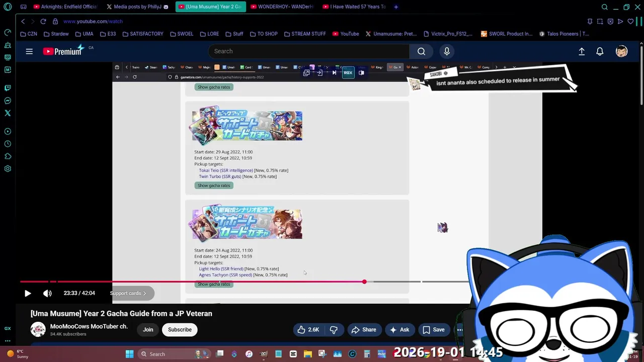Open history clock icon in Opera sidebar
The image size is (644, 362).
[8, 144]
